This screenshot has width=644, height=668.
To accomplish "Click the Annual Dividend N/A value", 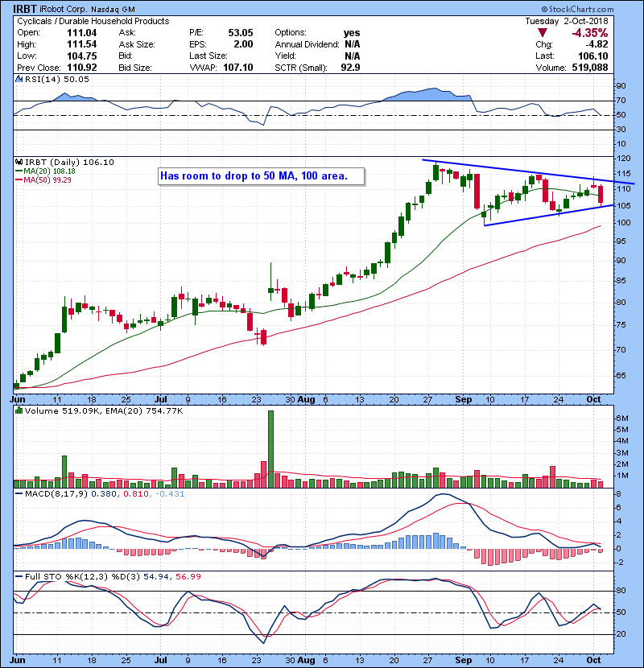I will (353, 44).
